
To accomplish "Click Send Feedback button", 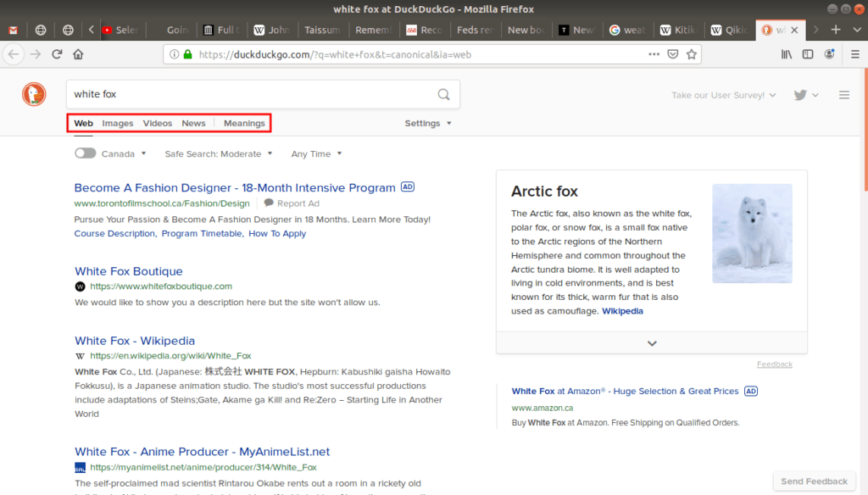I will [814, 481].
